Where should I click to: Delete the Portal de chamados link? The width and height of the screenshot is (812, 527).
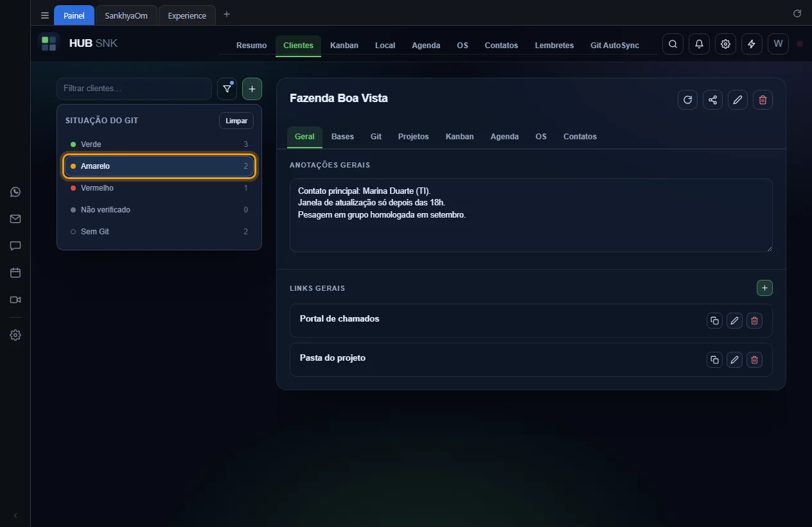[755, 321]
